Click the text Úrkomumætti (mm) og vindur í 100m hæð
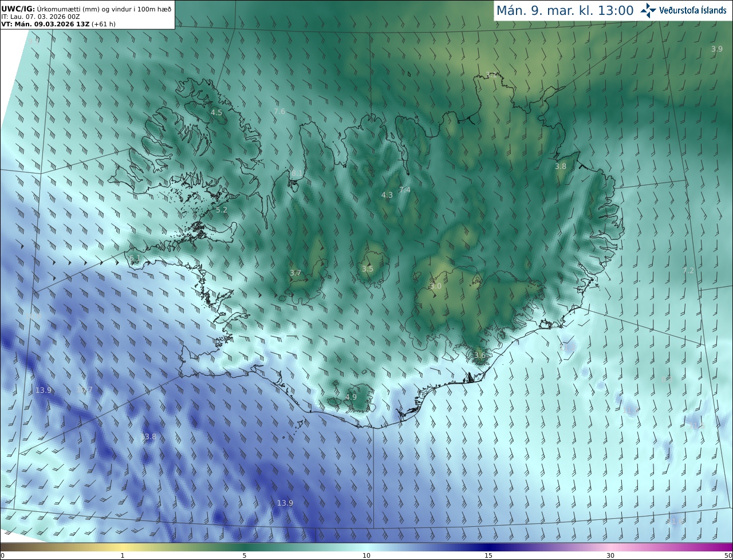Viewport: 733px width, 560px height. point(104,9)
